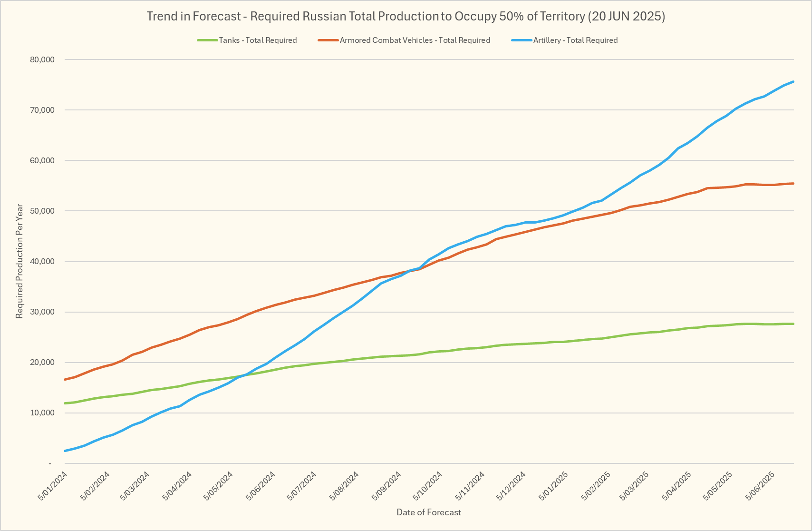Click the leftmost start of the blue Artillery line
Viewport: 812px width, 531px height.
coord(65,451)
